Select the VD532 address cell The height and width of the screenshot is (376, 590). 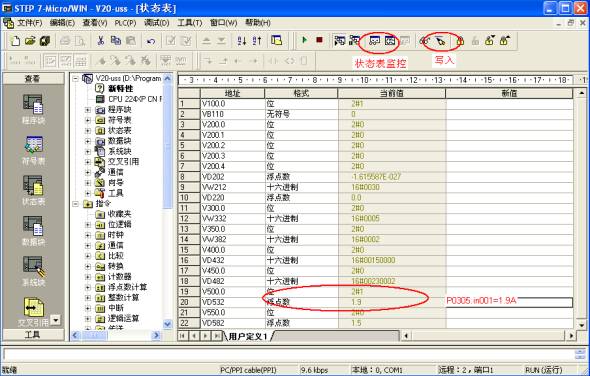tap(233, 302)
